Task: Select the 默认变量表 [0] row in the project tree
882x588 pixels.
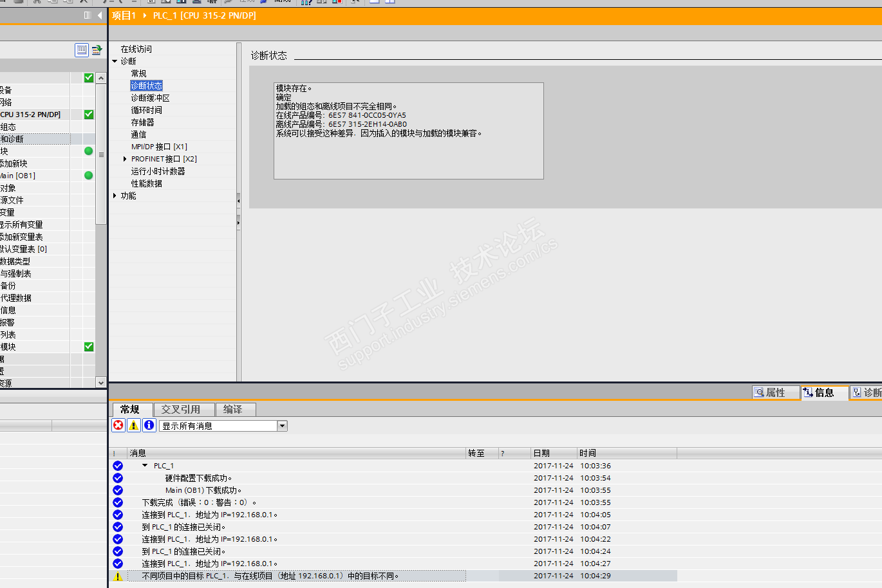Action: tap(35, 249)
